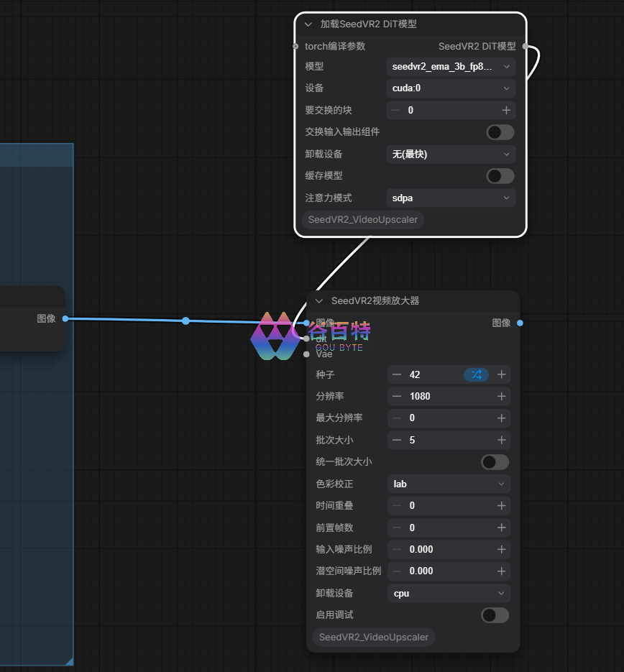
Task: Decrease 批次大小 value with minus
Action: [x=397, y=440]
